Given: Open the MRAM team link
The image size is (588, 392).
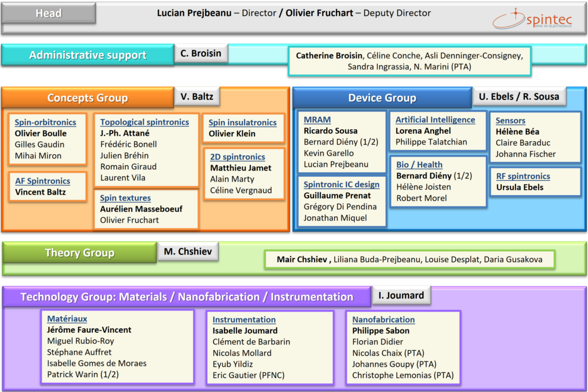Looking at the screenshot, I should [317, 120].
